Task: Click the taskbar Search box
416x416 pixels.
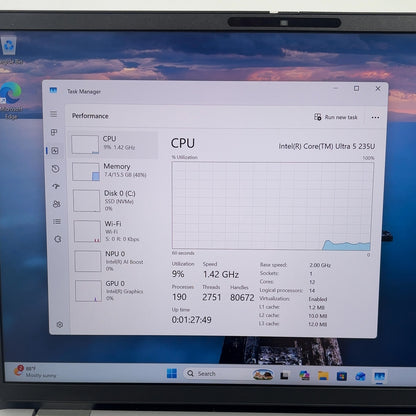Action: point(216,374)
